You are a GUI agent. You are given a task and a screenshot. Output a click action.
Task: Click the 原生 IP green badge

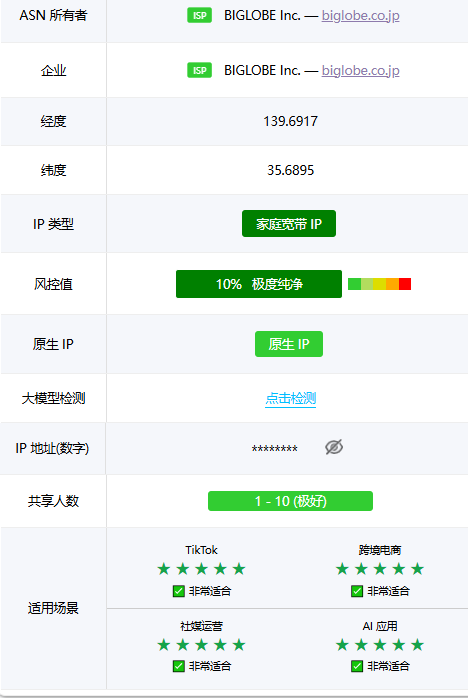pyautogui.click(x=289, y=344)
